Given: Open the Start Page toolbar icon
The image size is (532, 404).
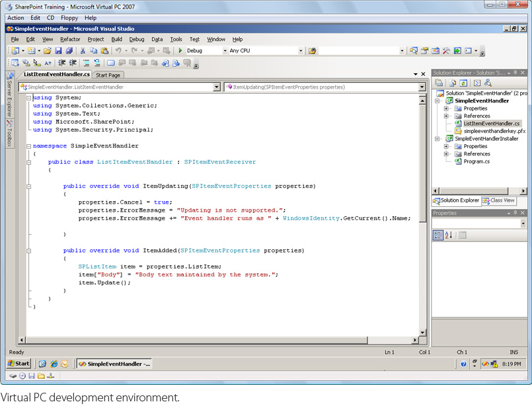Looking at the screenshot, I should pos(457,51).
